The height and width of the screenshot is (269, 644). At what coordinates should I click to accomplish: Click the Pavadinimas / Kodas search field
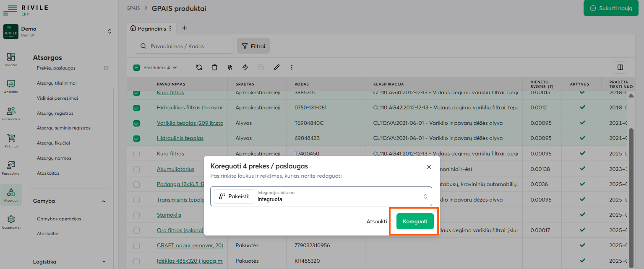[184, 46]
